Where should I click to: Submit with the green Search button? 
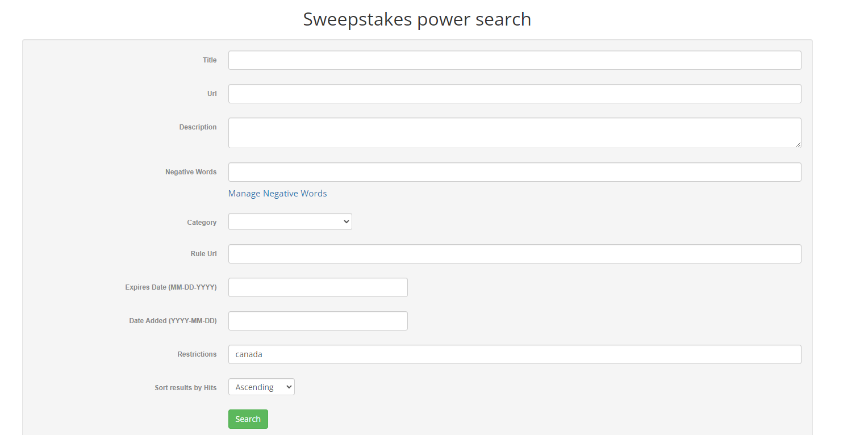click(248, 419)
